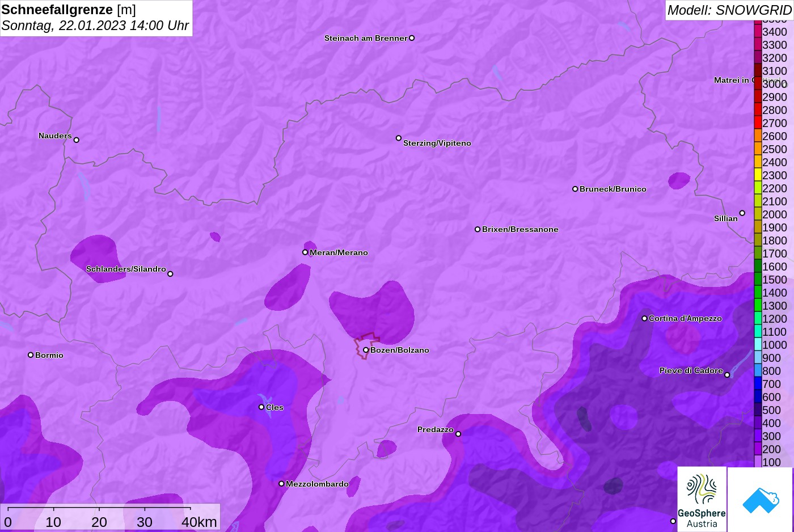Click the 3000 m legend color swatch
The width and height of the screenshot is (794, 532).
point(758,83)
